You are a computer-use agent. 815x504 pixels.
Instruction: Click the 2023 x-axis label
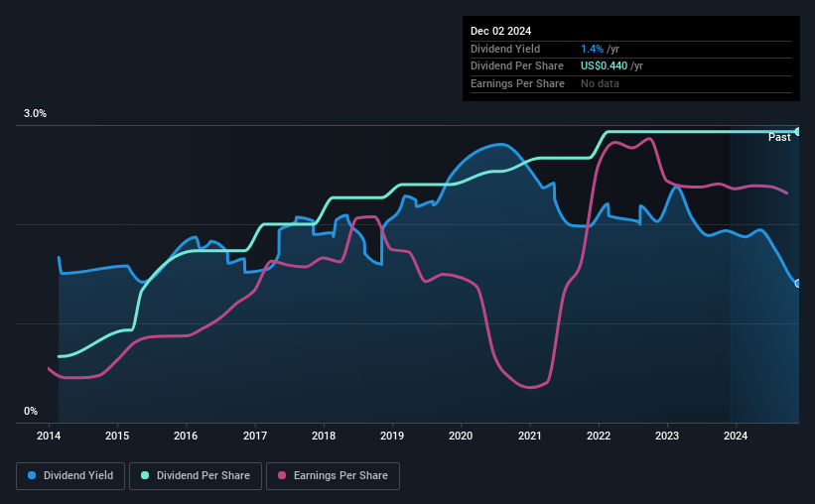coord(667,436)
